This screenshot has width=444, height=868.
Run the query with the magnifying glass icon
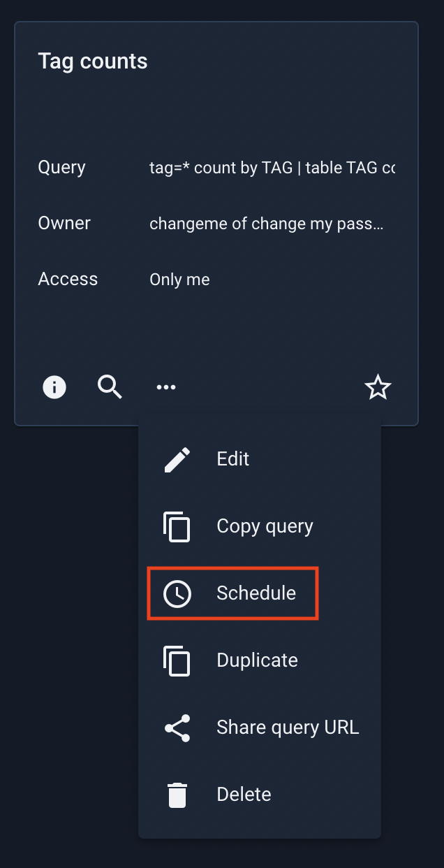(110, 386)
